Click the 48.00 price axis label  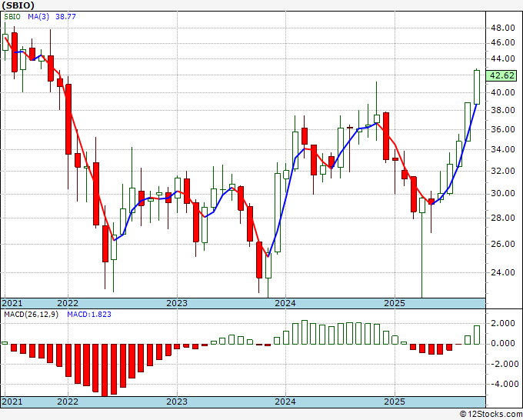click(503, 28)
